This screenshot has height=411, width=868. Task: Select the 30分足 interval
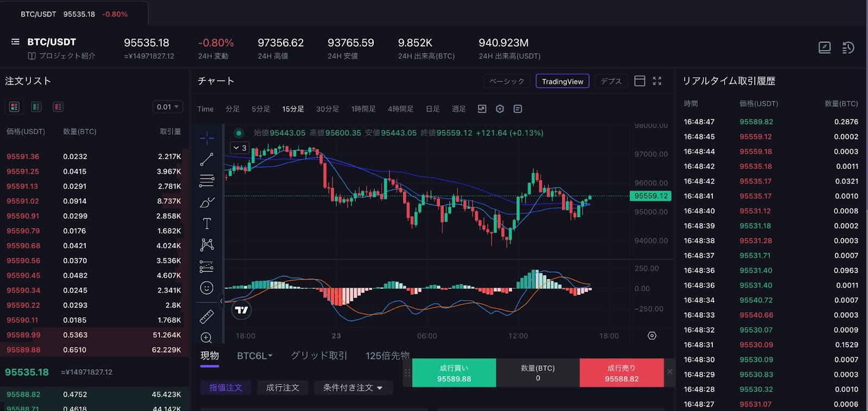[328, 109]
